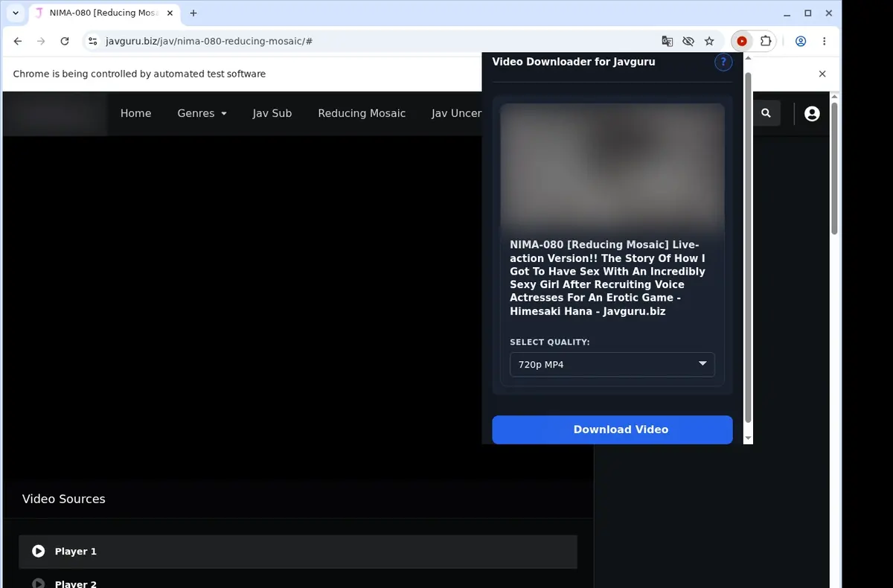Focus the address bar URL field

(x=372, y=41)
